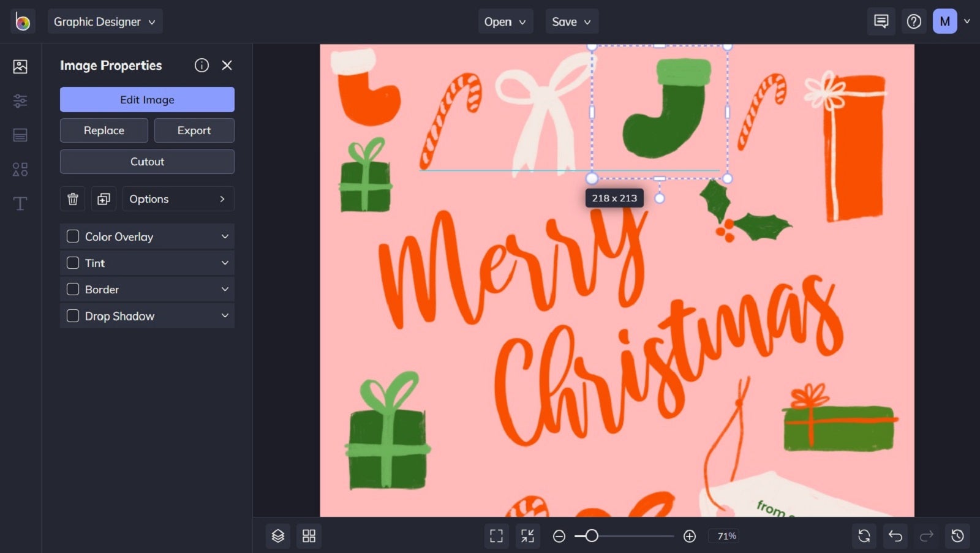
Task: Open the Save menu
Action: (571, 21)
